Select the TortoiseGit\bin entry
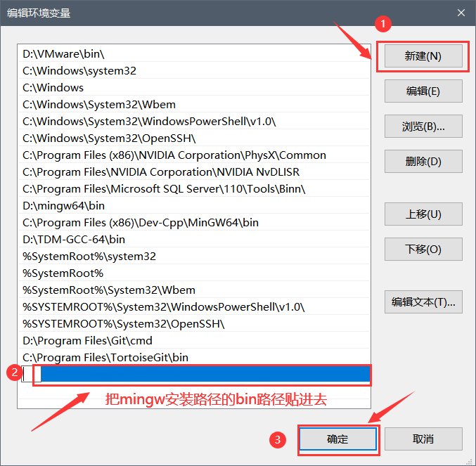This screenshot has width=476, height=466. [x=194, y=357]
